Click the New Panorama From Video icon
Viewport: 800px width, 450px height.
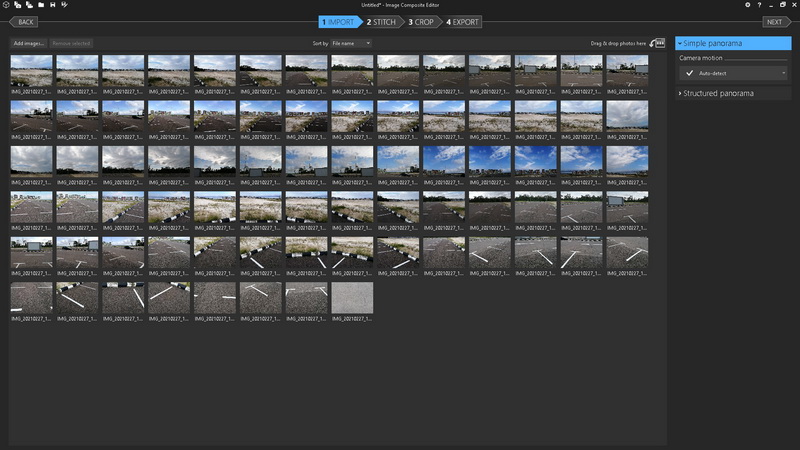click(x=29, y=5)
